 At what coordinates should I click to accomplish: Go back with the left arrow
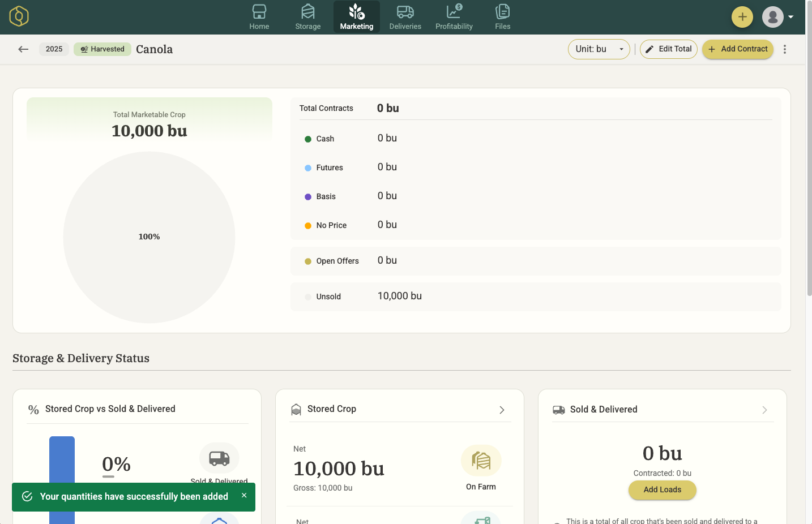coord(23,49)
